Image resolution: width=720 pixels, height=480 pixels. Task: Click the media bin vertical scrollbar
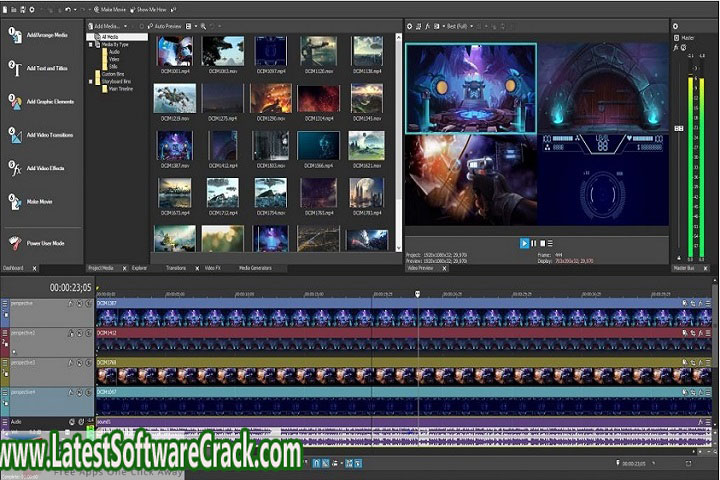pyautogui.click(x=398, y=143)
